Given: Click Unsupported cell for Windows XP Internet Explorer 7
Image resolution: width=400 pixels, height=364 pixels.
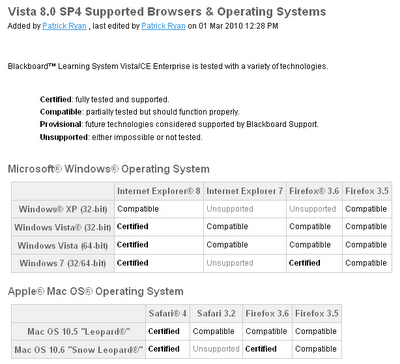Looking at the screenshot, I should [x=245, y=209].
